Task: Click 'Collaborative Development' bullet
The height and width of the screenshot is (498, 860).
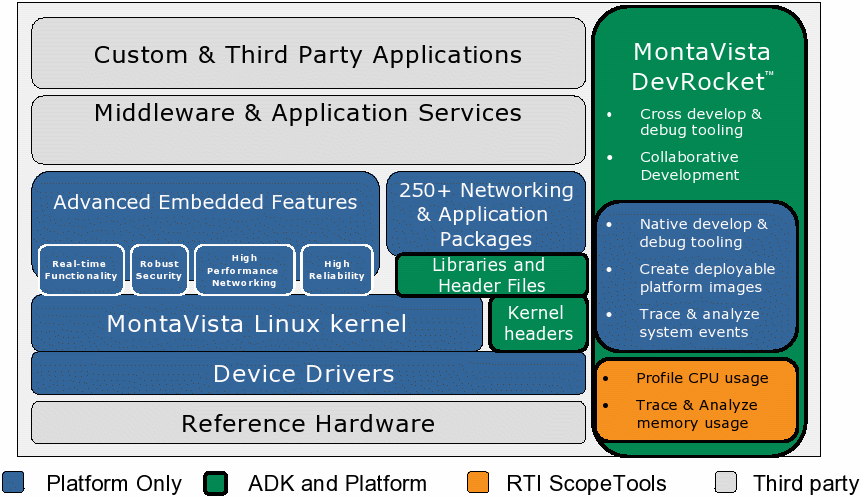Action: point(689,166)
